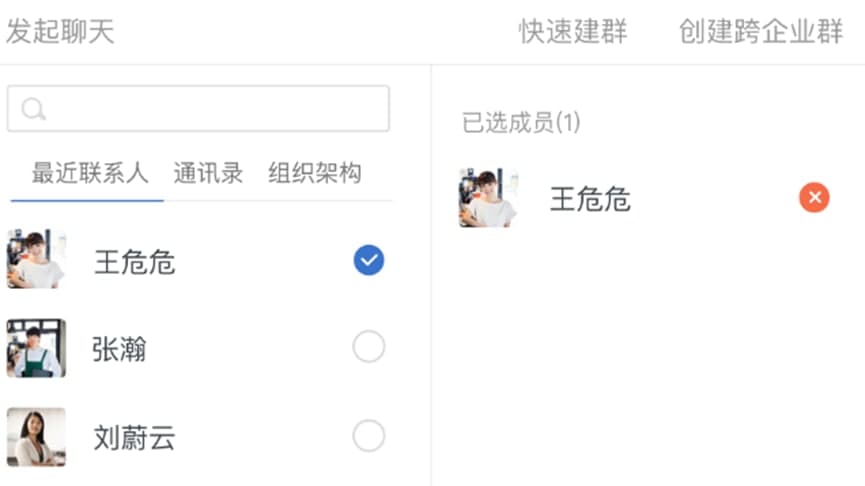Viewport: 865px width, 486px height.
Task: Uncheck the blue checkbox beside 王危危
Action: tap(369, 261)
